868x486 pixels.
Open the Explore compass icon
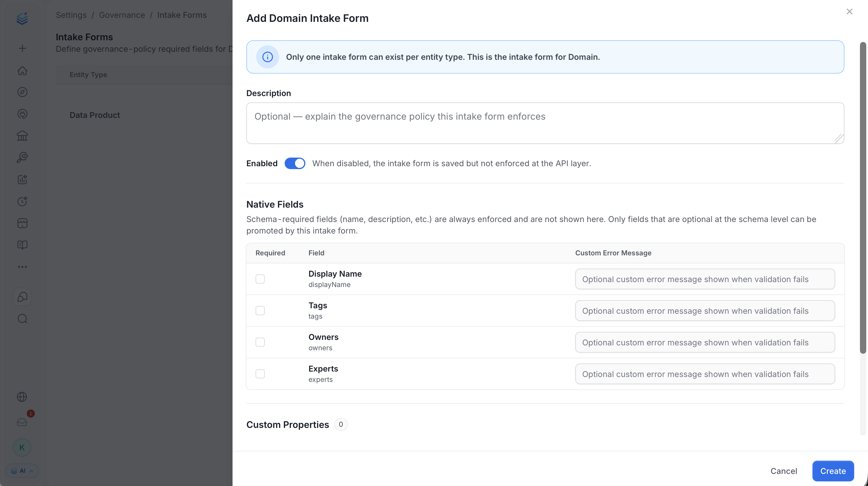point(22,92)
